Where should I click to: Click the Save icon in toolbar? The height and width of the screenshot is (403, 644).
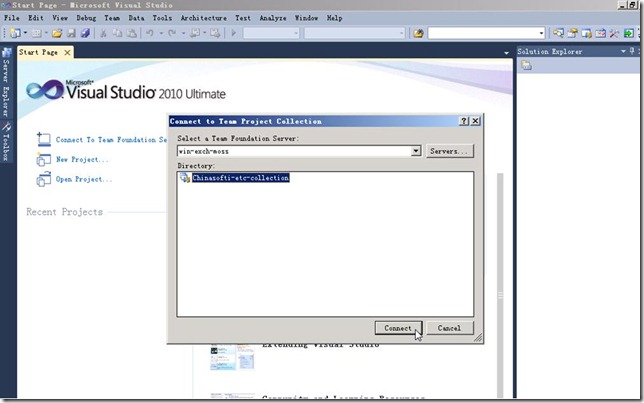tap(71, 33)
